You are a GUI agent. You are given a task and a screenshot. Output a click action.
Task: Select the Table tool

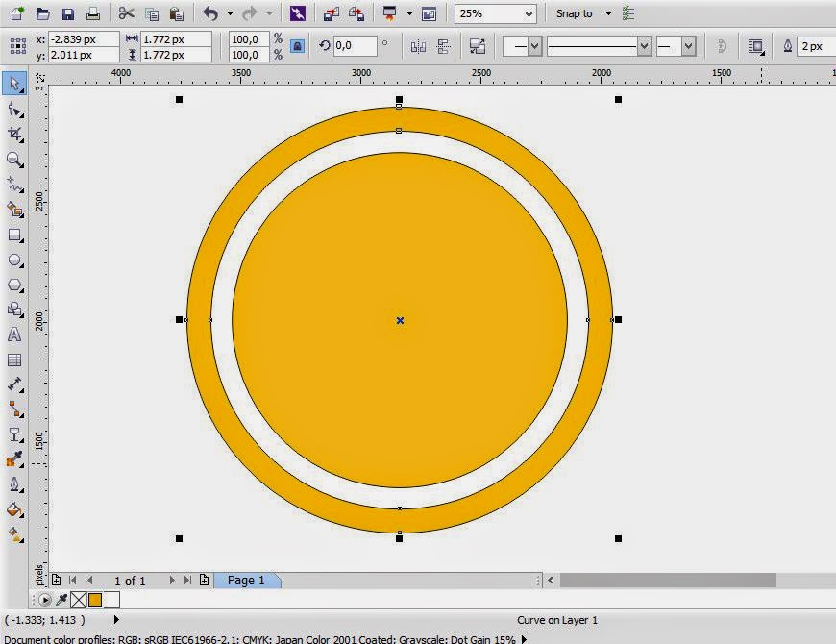pyautogui.click(x=14, y=359)
